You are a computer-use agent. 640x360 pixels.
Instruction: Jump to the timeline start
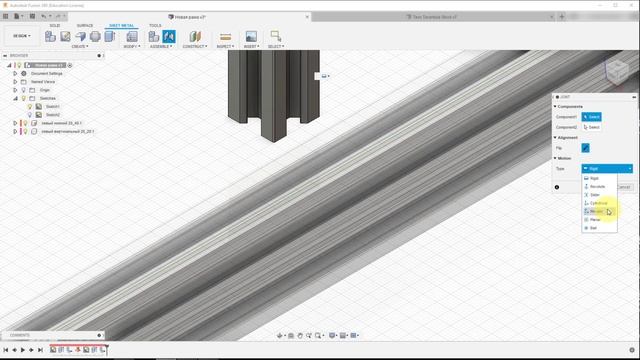[6, 350]
